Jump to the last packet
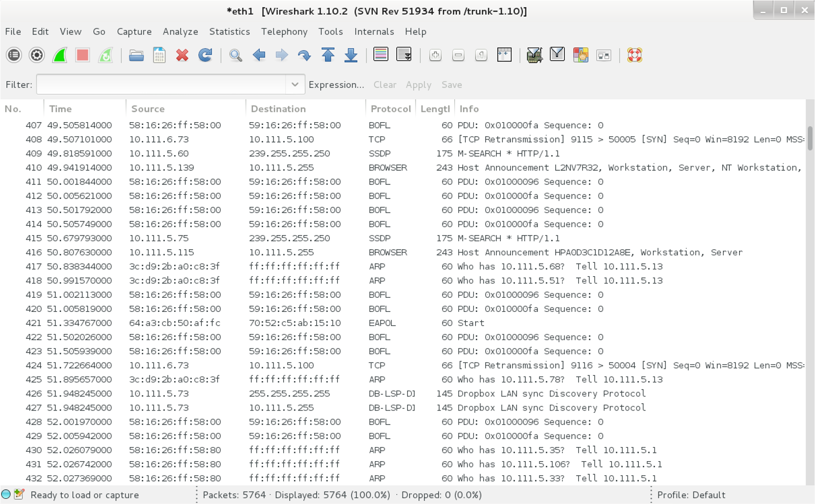 [350, 55]
